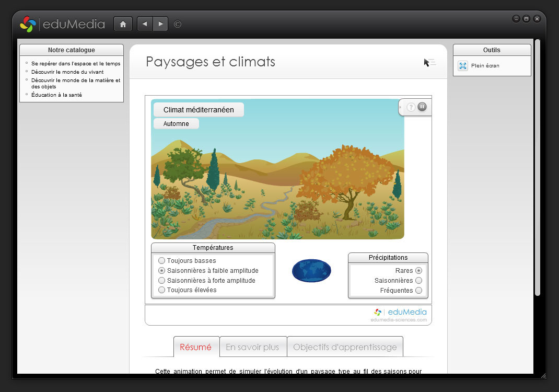The height and width of the screenshot is (392, 559).
Task: Select 'Toujours basses' temperature option
Action: coord(162,261)
